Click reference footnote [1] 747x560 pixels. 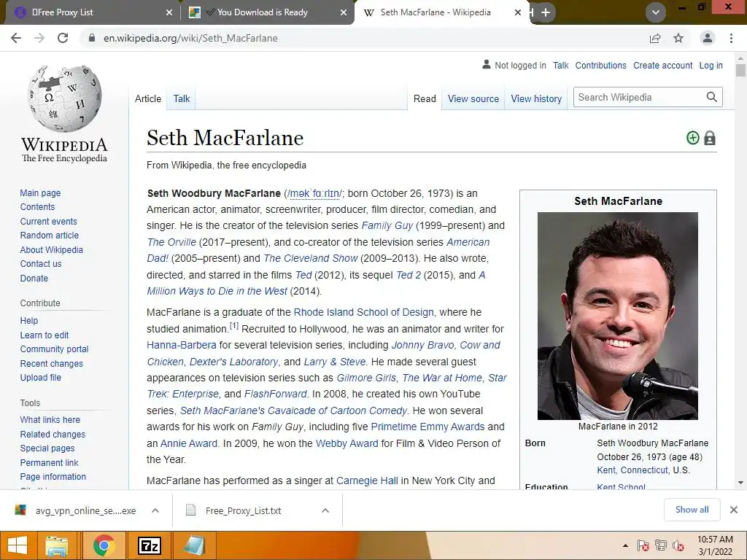point(234,326)
